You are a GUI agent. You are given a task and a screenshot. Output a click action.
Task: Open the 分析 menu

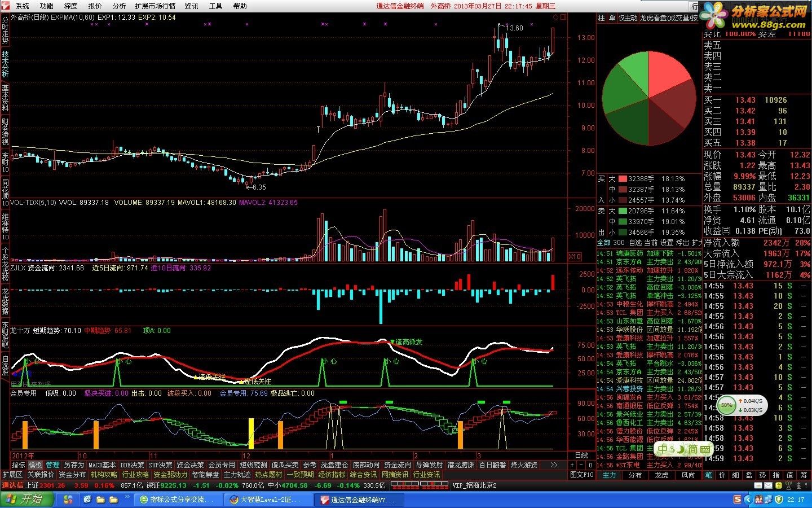(119, 6)
